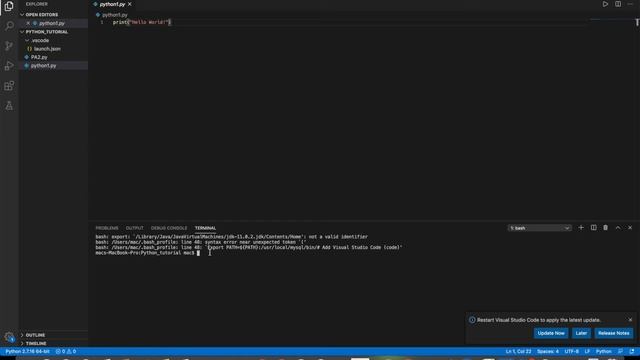The height and width of the screenshot is (360, 640).
Task: Click in the terminal prompt line
Action: click(x=147, y=253)
